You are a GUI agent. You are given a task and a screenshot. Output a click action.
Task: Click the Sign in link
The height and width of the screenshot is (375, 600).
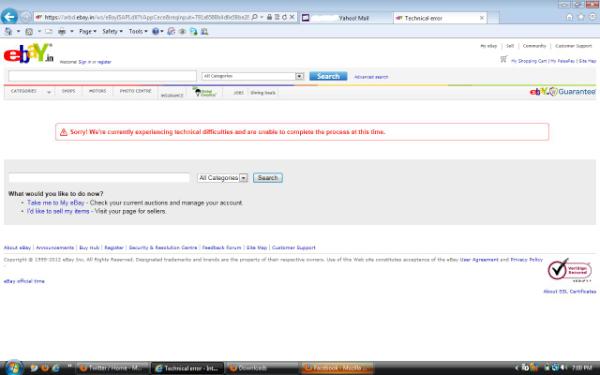(x=85, y=62)
